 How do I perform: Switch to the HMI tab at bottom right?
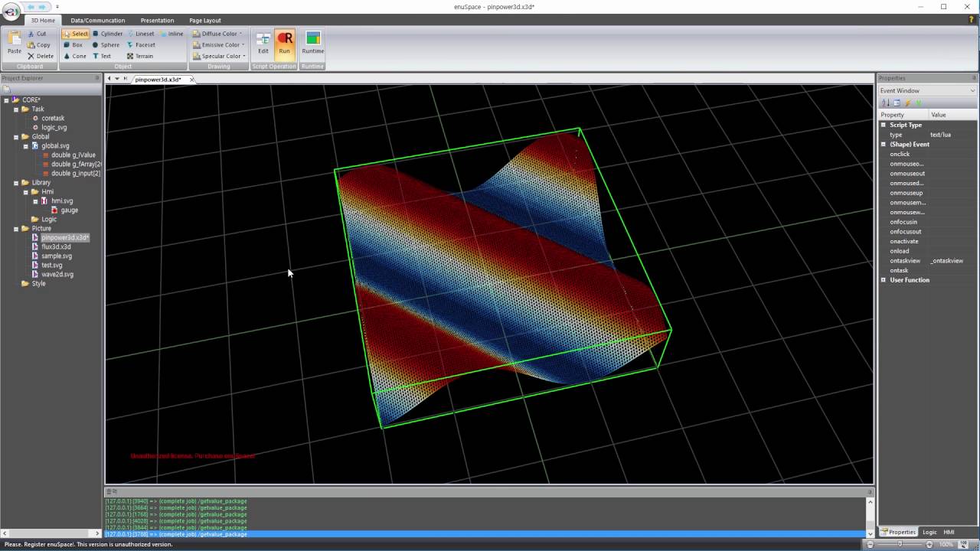[949, 532]
